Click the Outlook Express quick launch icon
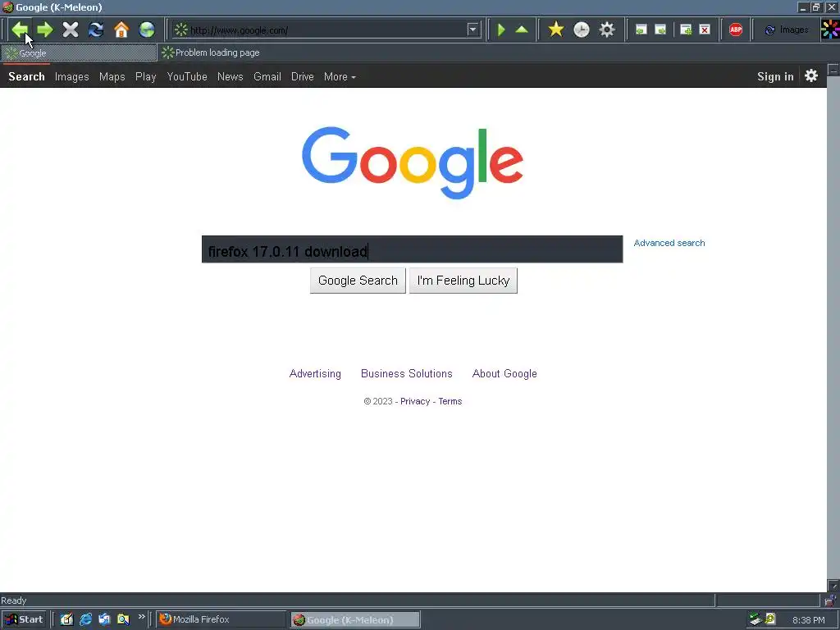 (x=104, y=619)
